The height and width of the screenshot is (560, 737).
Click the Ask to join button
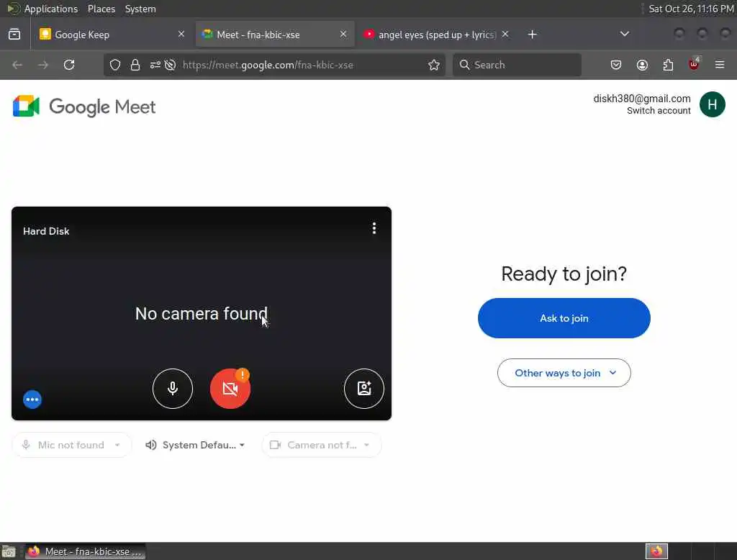click(564, 318)
